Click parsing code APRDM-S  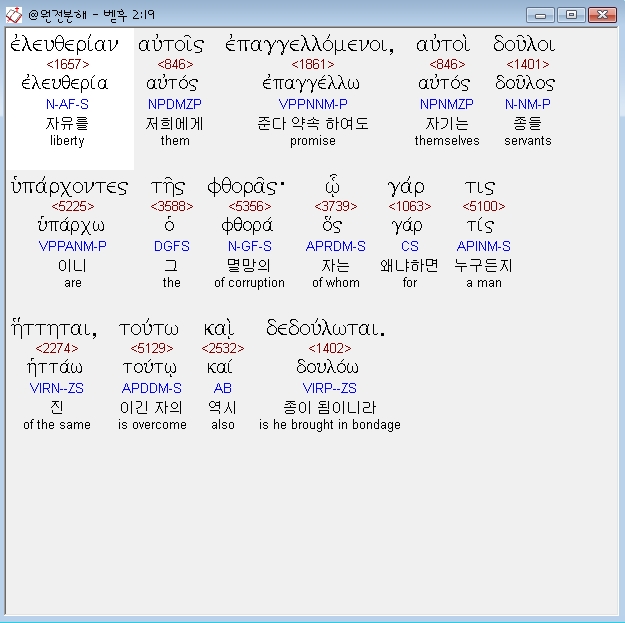(336, 246)
